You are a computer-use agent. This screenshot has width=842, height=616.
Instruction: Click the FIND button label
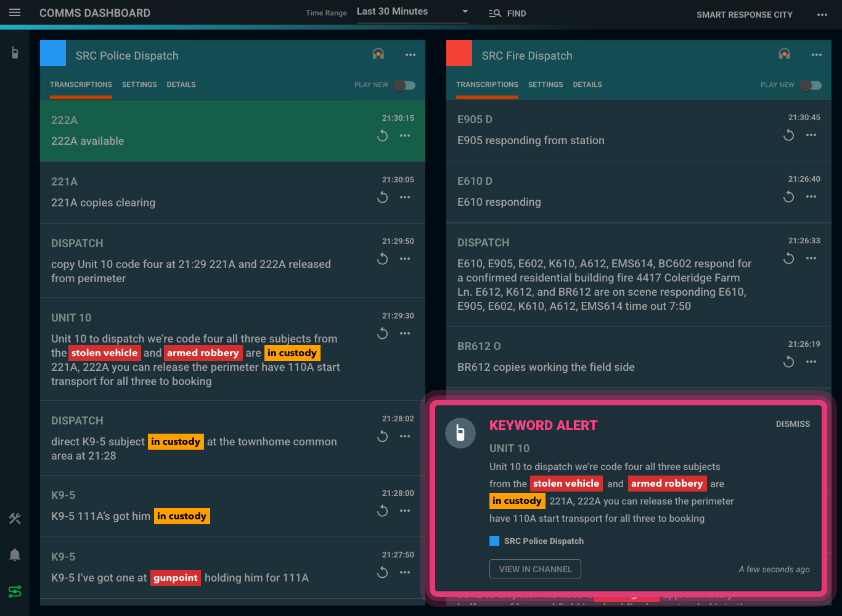point(517,14)
